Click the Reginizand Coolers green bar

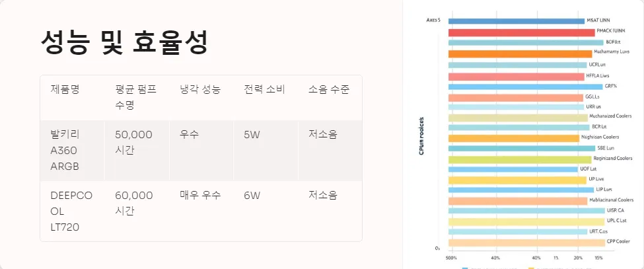pos(520,159)
